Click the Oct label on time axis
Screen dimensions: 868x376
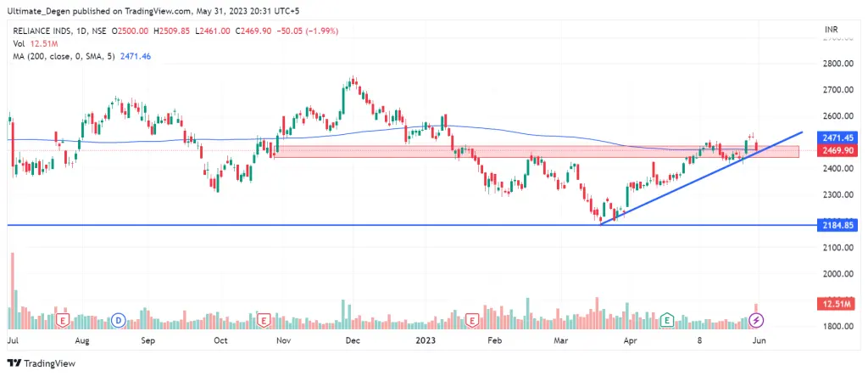(x=220, y=340)
